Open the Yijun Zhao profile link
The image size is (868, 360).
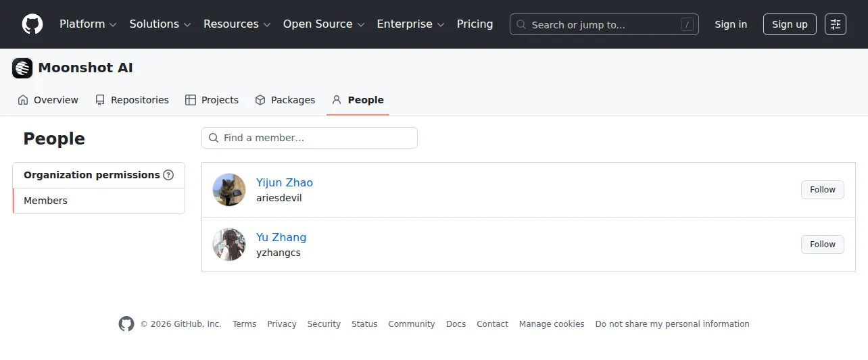click(x=285, y=182)
